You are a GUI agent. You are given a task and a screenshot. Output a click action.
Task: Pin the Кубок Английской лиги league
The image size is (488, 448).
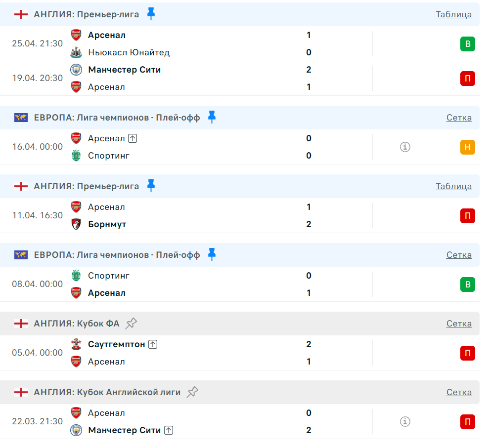pos(192,392)
